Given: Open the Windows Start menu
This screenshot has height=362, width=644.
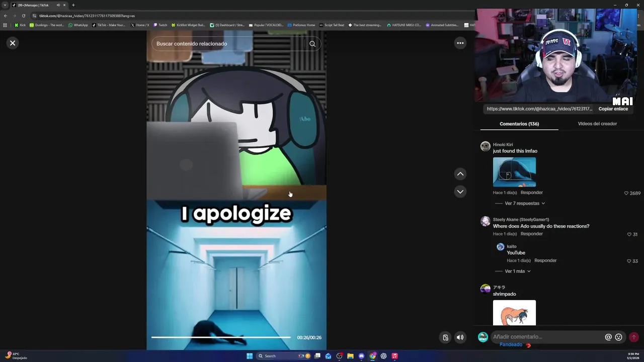Looking at the screenshot, I should tap(250, 356).
